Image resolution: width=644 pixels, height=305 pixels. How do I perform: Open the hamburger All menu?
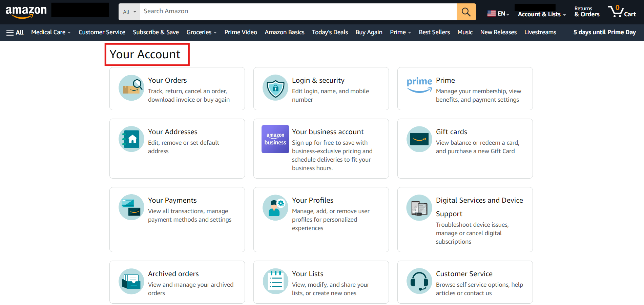point(15,33)
